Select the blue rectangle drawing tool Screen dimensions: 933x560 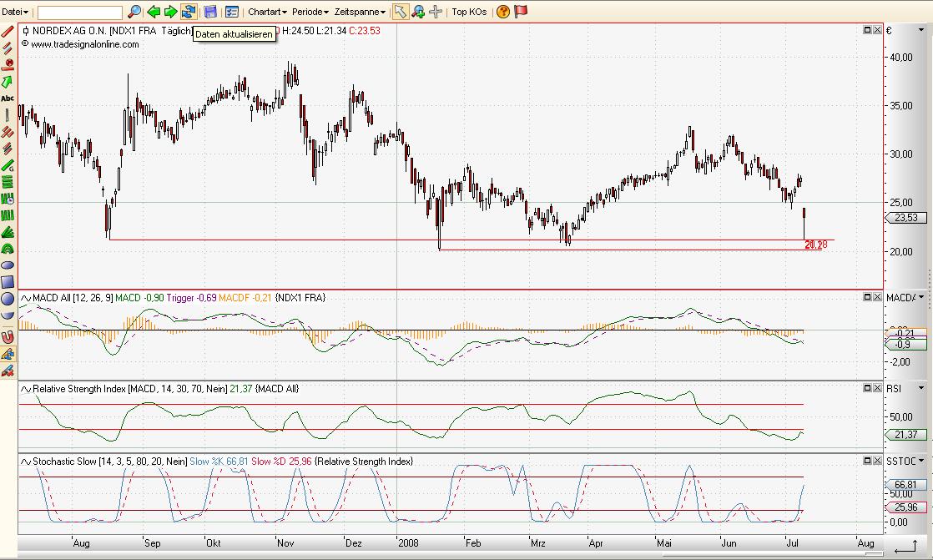click(x=8, y=282)
